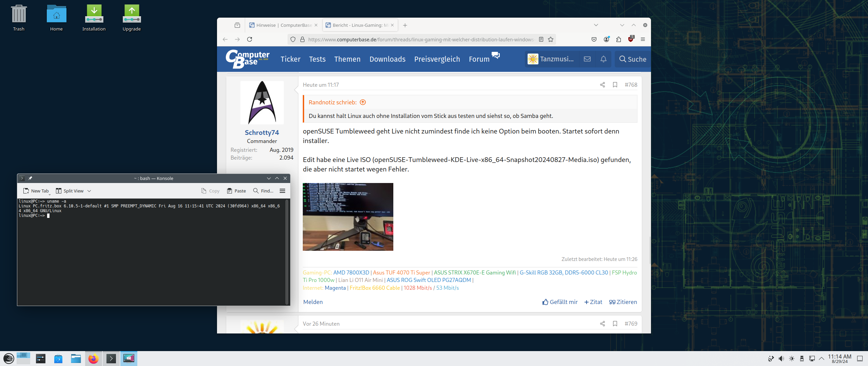Expand the hidden system tray icons
The width and height of the screenshot is (868, 366).
[x=822, y=359]
